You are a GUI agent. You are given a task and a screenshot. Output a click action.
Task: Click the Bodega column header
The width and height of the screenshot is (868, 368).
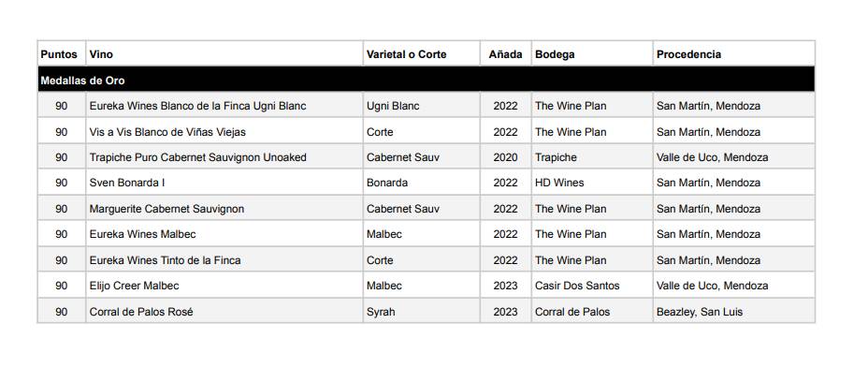tap(555, 54)
